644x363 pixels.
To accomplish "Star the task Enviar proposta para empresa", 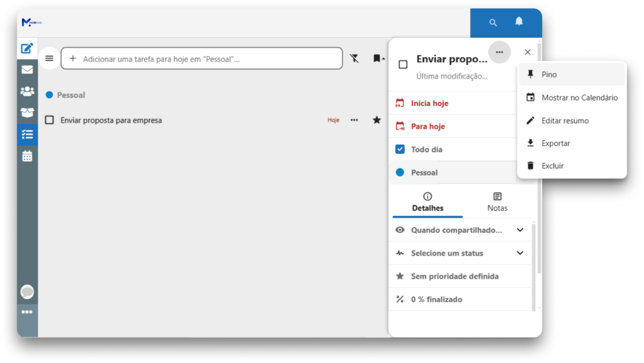I will (377, 120).
